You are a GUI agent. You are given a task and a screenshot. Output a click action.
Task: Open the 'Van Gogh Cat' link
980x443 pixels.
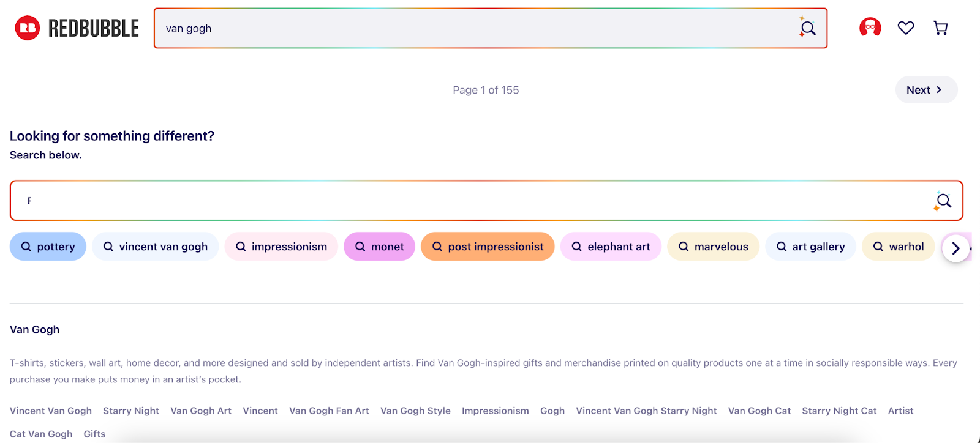coord(759,411)
